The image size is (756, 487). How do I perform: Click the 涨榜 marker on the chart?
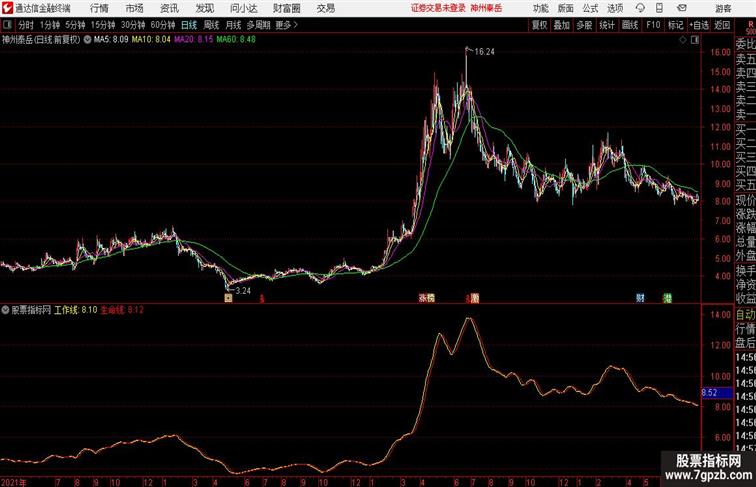tap(427, 298)
